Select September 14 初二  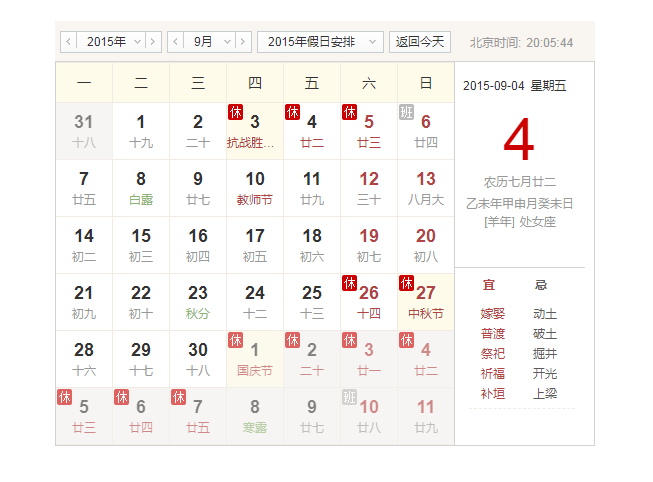(84, 245)
